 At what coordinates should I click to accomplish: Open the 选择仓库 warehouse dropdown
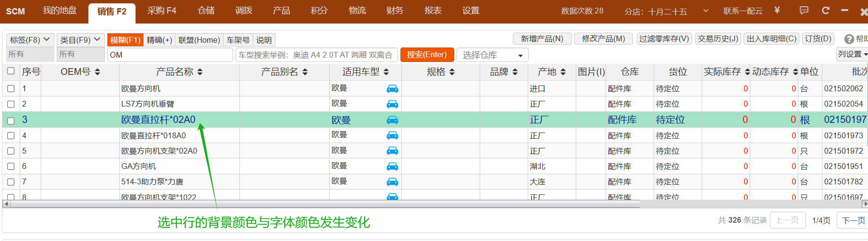pyautogui.click(x=492, y=55)
